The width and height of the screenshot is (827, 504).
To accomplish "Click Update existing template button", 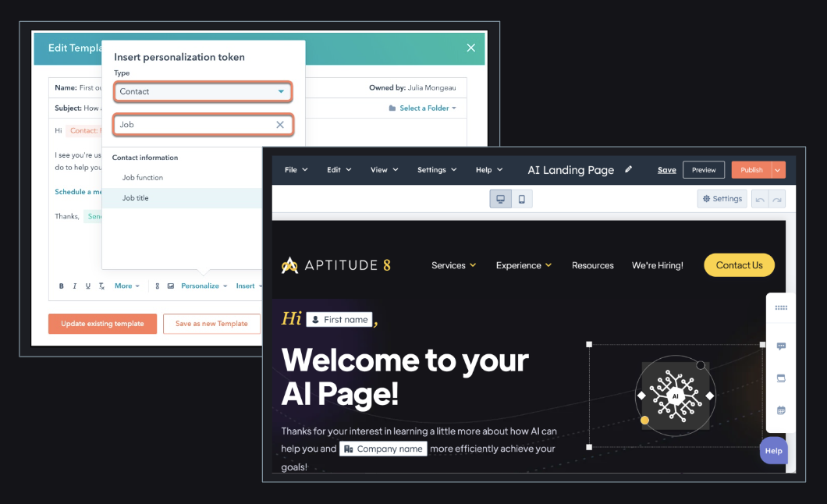I will (102, 324).
